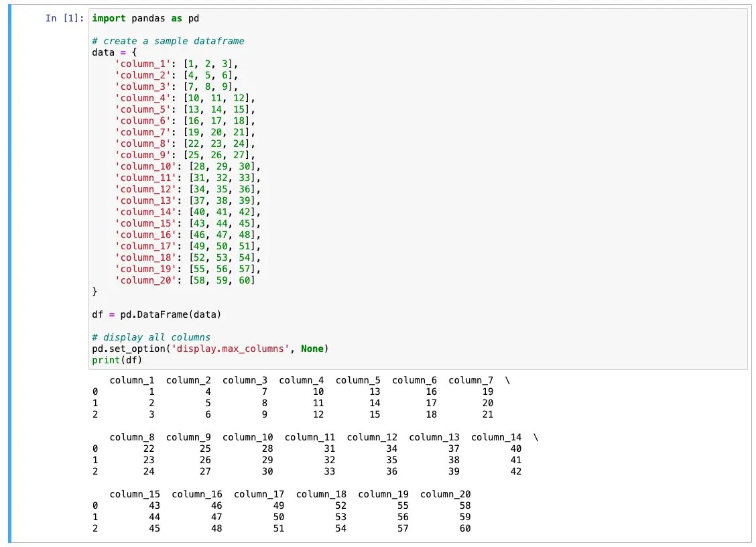The height and width of the screenshot is (547, 756).
Task: Click the value 60 in the output
Action: 464,528
